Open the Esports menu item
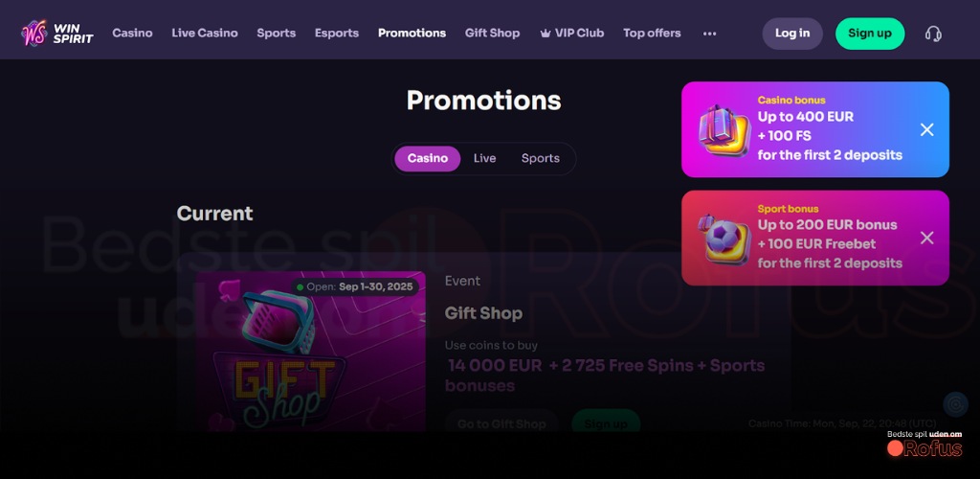 click(337, 34)
